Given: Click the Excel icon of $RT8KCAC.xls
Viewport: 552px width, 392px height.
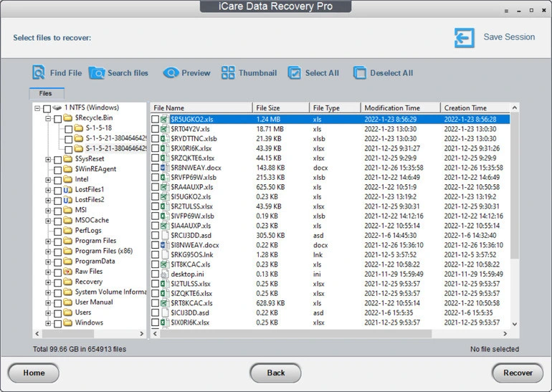Looking at the screenshot, I should 164,303.
